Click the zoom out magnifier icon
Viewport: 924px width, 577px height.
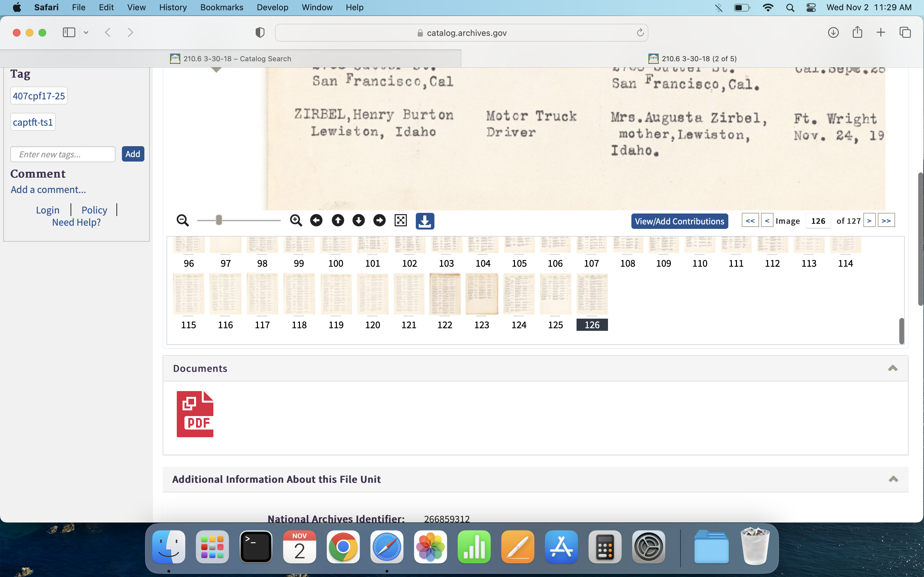click(183, 221)
